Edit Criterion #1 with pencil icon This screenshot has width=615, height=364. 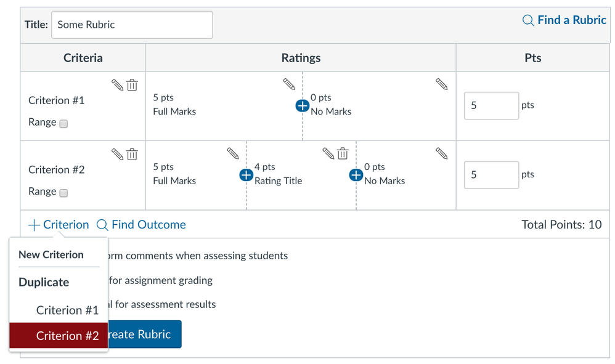point(117,85)
